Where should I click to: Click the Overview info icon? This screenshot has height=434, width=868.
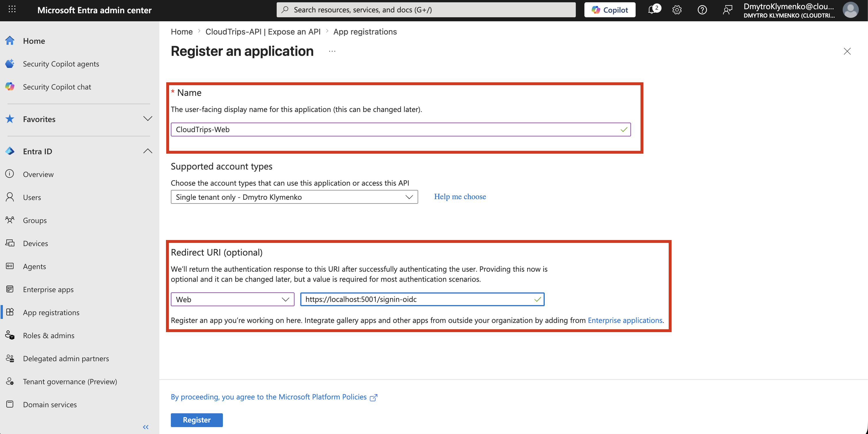(10, 174)
